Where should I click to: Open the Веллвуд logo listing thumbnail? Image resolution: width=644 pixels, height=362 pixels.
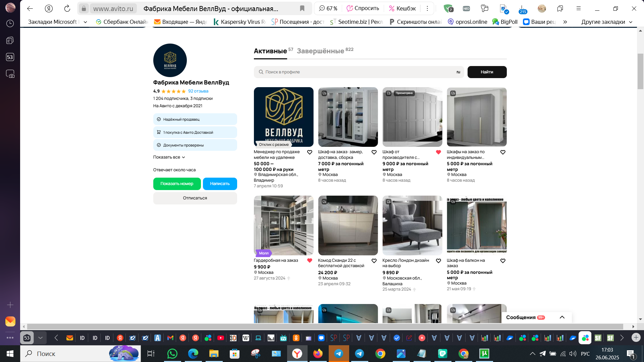(283, 117)
